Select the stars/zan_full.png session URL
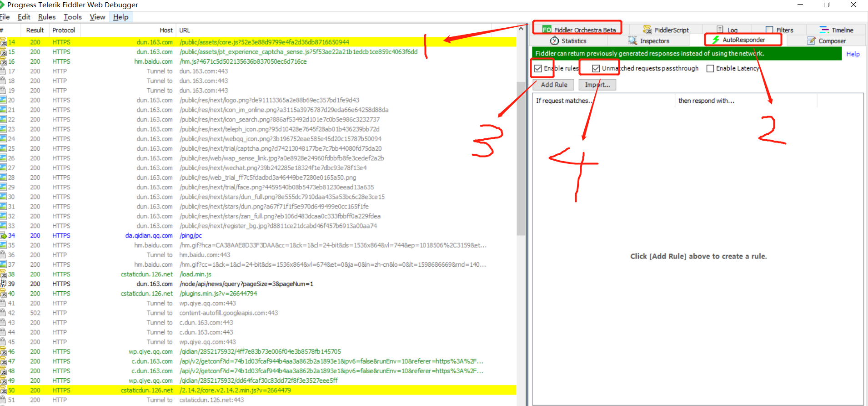Image resolution: width=868 pixels, height=406 pixels. pos(280,216)
